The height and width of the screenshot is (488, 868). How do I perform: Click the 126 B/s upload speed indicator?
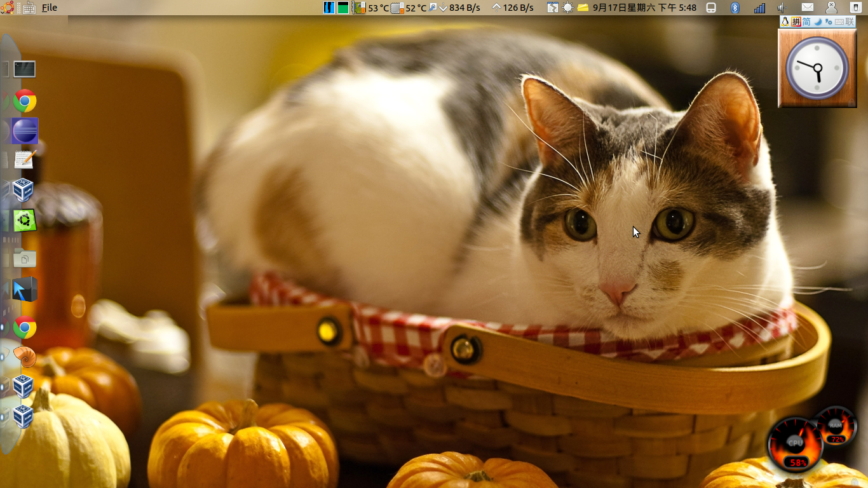click(x=513, y=8)
